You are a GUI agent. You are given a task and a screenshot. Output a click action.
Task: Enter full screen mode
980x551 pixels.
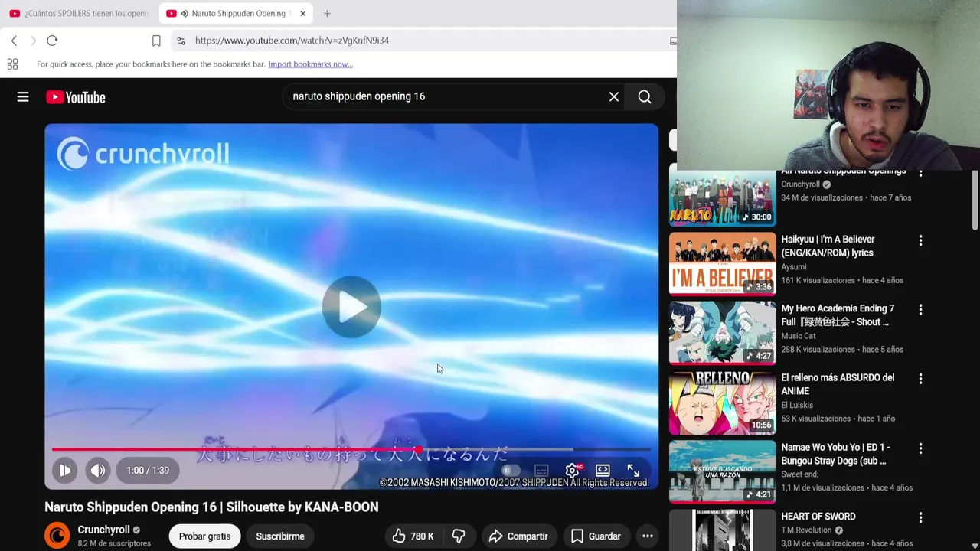click(x=633, y=470)
